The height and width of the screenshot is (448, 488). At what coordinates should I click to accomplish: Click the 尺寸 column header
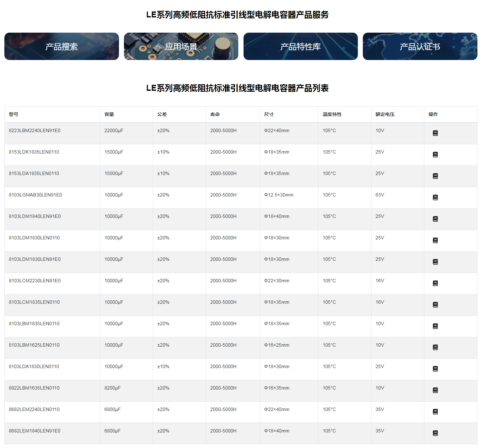269,114
